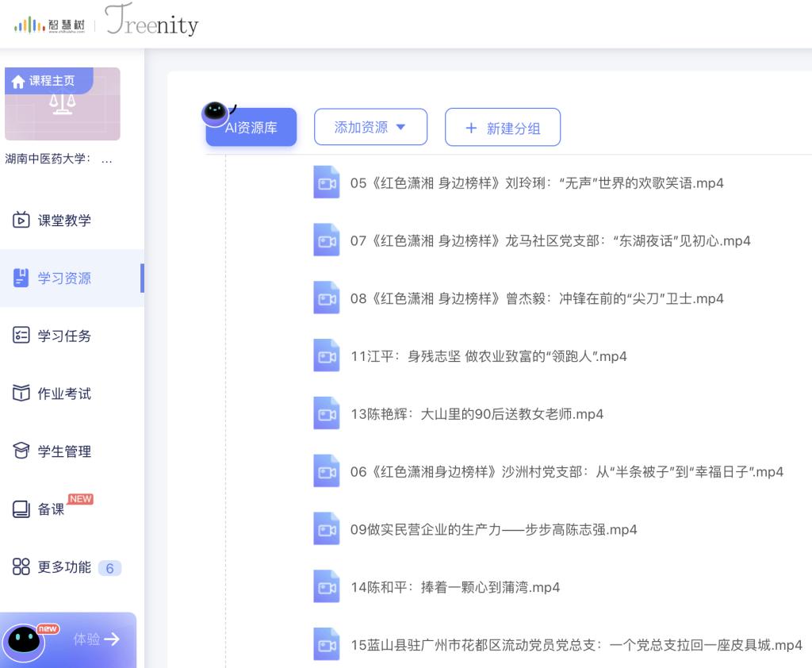Click the 学生管理 graduation cap icon
812x668 pixels.
21,451
